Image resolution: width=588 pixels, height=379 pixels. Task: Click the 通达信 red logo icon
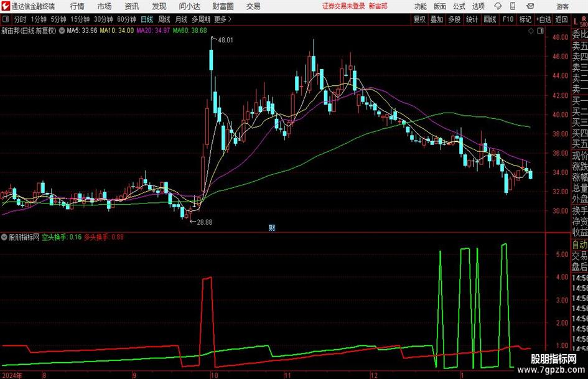click(6, 6)
